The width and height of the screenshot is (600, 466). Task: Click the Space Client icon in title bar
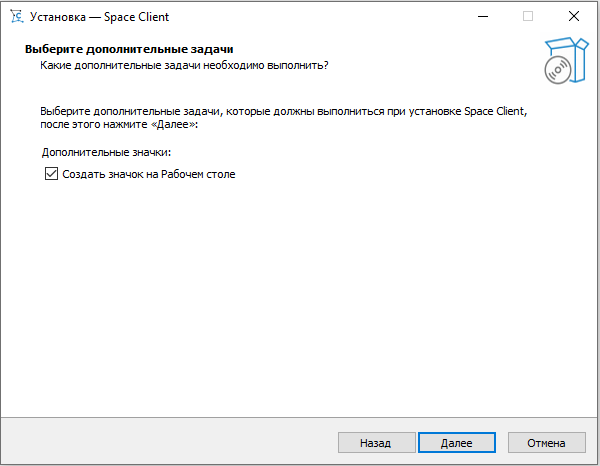click(17, 16)
